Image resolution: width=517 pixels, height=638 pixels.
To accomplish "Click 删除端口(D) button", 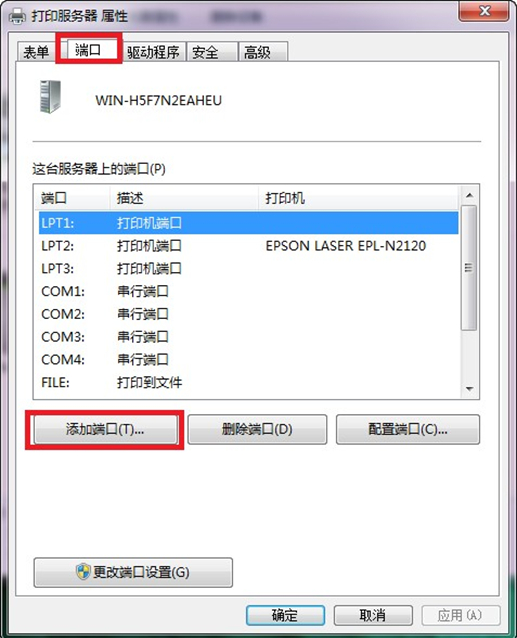I will (257, 429).
